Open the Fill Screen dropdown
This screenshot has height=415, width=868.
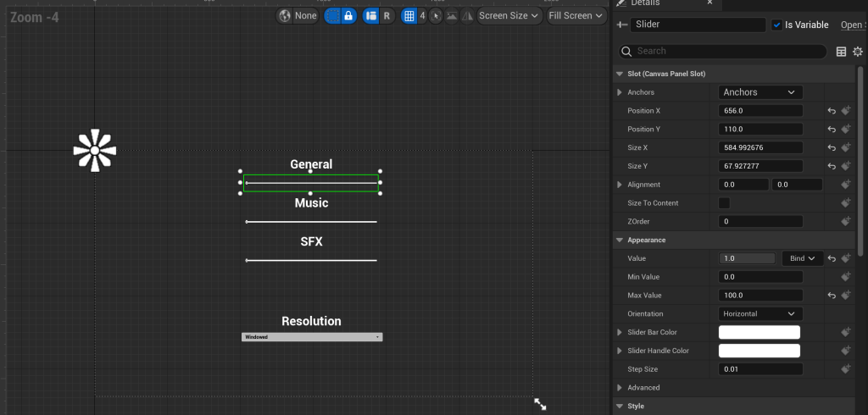click(576, 16)
